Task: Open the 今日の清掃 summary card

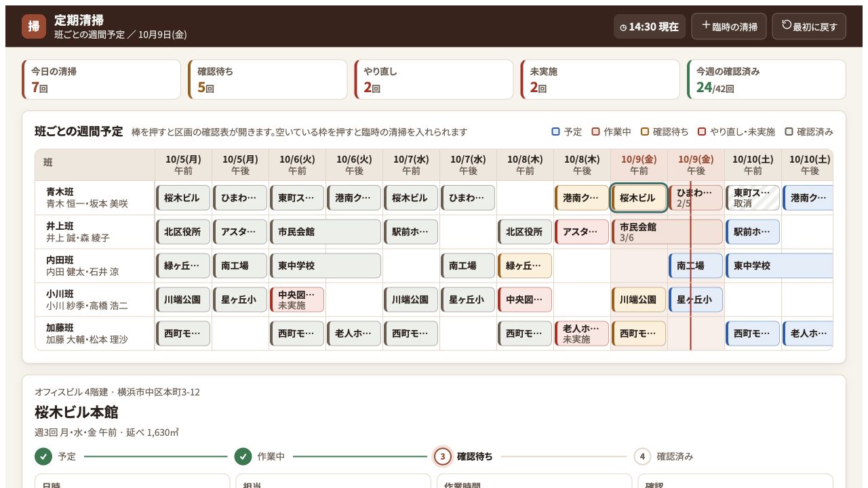Action: click(102, 79)
